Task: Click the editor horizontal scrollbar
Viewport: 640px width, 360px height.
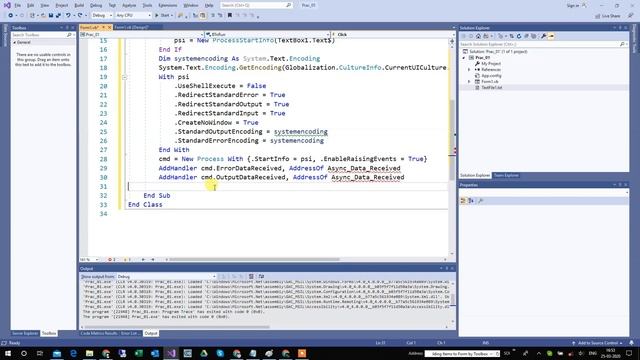Action: (x=254, y=259)
